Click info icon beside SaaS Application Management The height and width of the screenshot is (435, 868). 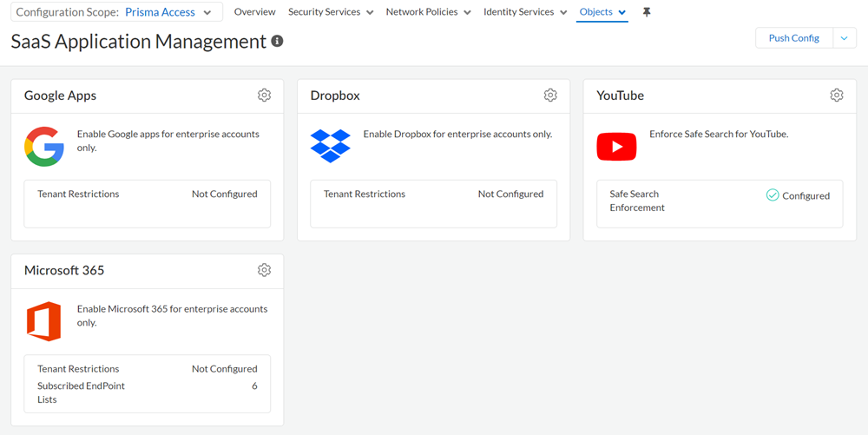tap(277, 41)
